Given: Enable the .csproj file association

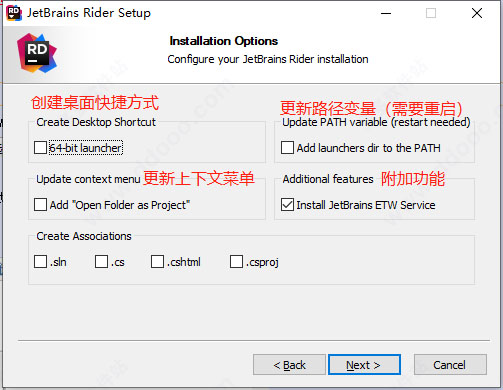Looking at the screenshot, I should point(236,262).
